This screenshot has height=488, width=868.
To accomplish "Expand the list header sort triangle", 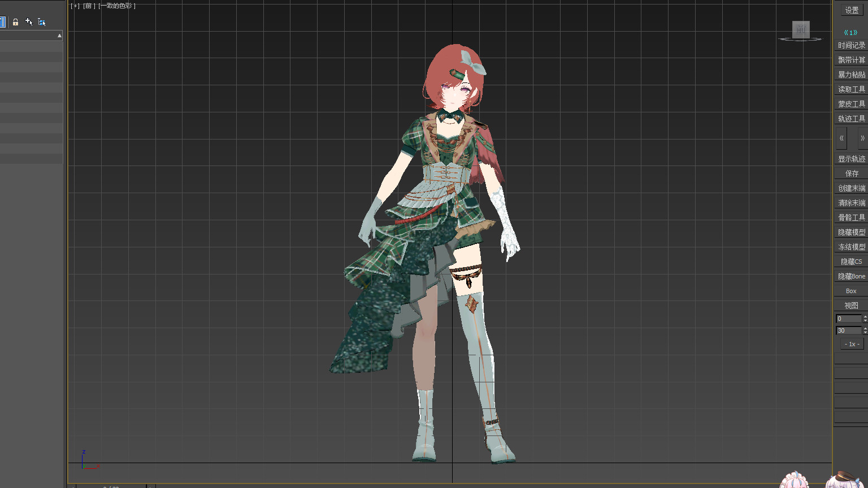I will [x=59, y=36].
